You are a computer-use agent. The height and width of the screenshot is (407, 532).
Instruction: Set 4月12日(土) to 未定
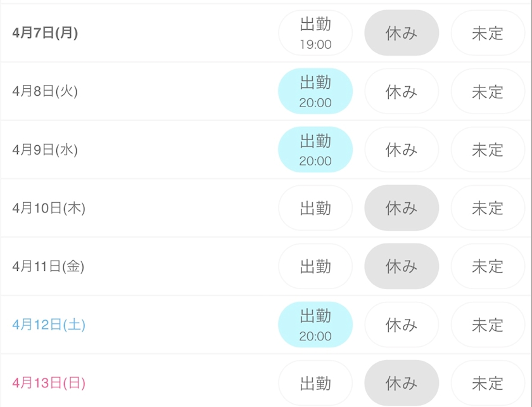488,325
